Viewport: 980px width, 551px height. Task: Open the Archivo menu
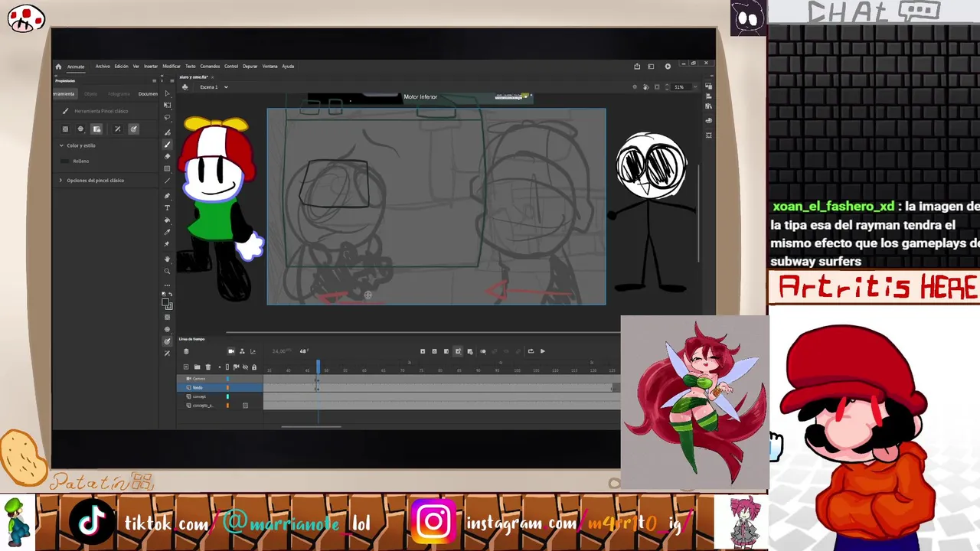pos(103,67)
